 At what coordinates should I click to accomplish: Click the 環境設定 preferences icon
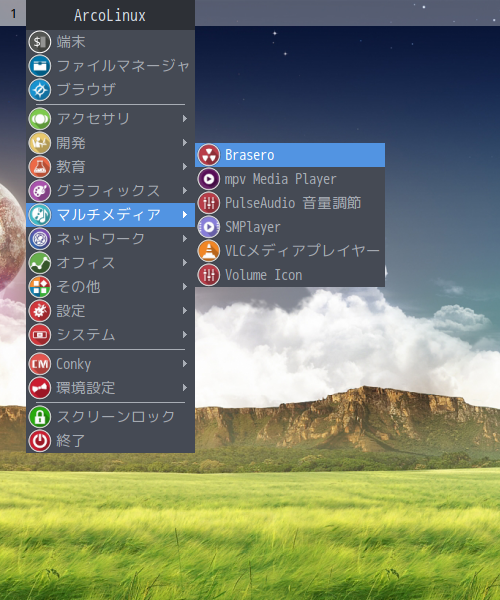coord(40,388)
